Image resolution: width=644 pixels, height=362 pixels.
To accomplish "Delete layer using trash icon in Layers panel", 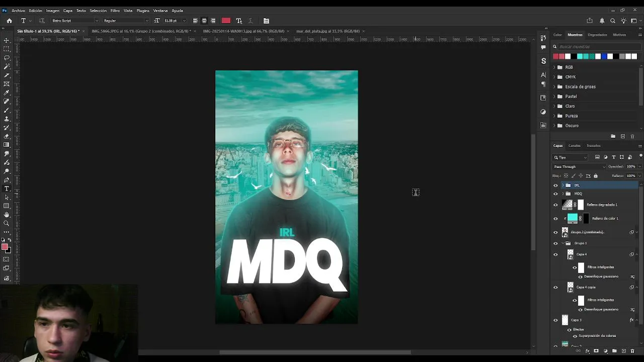I will (632, 351).
